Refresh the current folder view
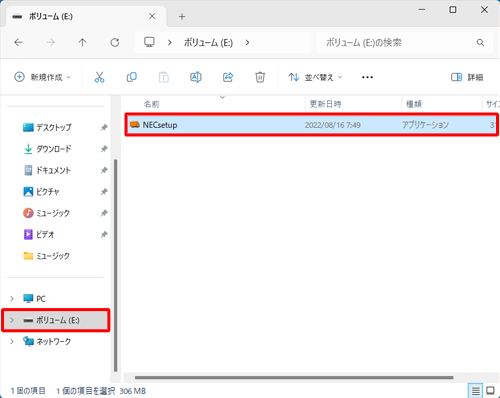 pyautogui.click(x=115, y=42)
